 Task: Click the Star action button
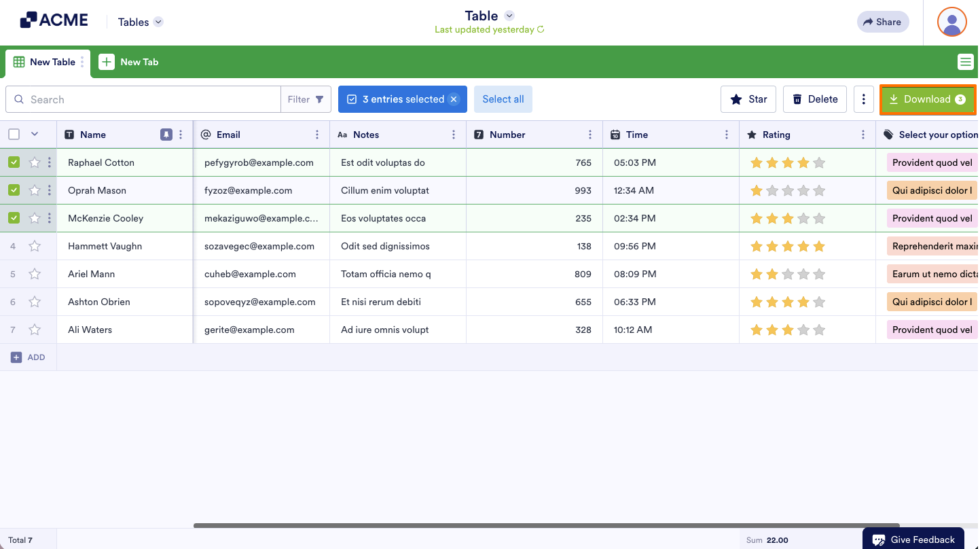pos(748,99)
